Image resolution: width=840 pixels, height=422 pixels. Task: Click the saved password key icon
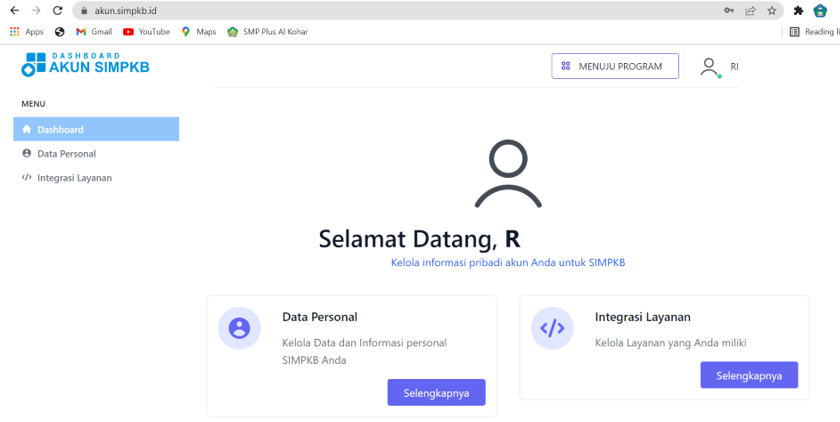[729, 11]
